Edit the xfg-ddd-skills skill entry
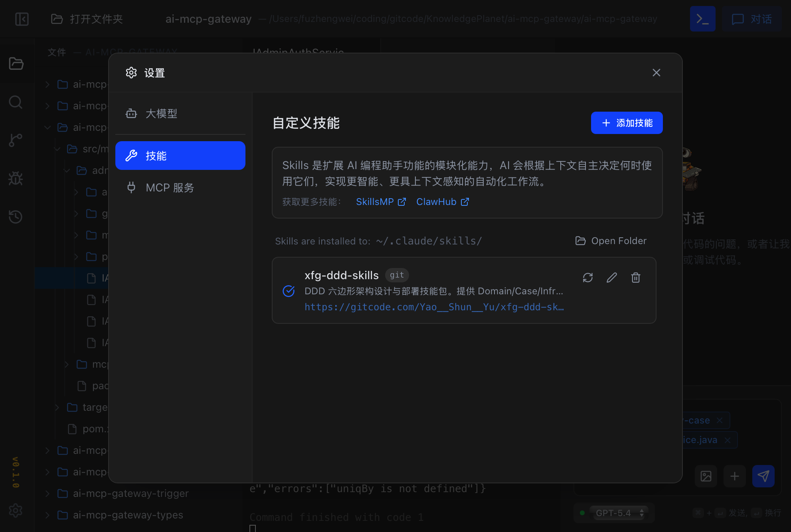This screenshot has height=532, width=791. click(x=611, y=278)
